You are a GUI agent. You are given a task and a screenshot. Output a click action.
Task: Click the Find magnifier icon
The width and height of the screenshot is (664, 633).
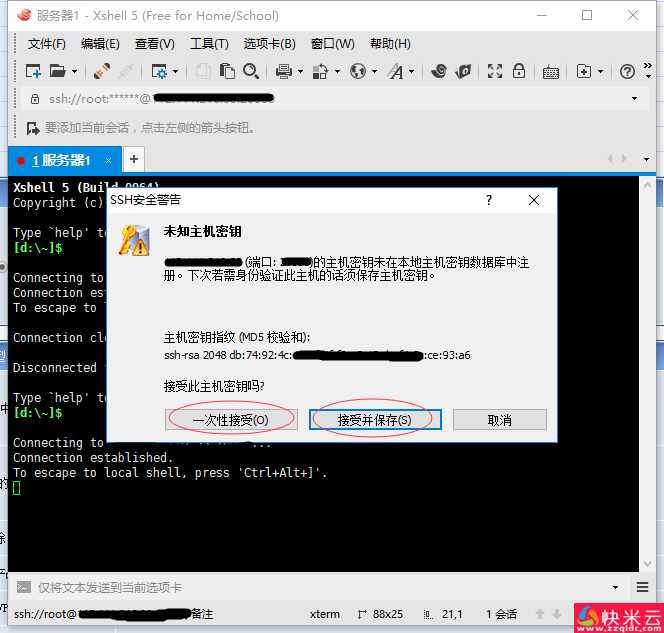[x=251, y=71]
